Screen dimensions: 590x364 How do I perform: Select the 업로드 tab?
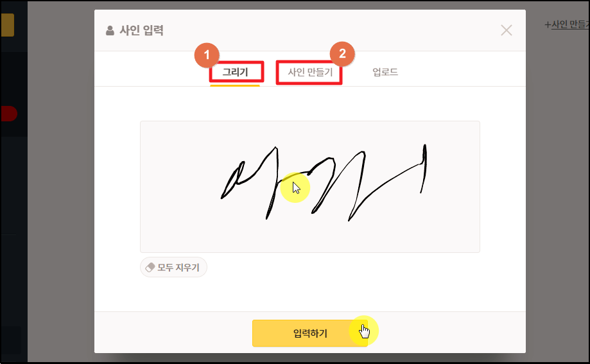(385, 72)
